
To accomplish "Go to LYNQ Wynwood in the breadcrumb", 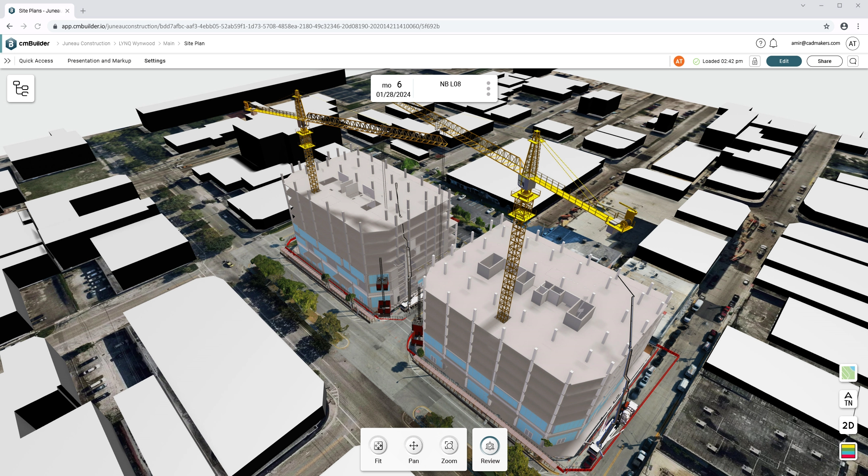I will click(137, 43).
